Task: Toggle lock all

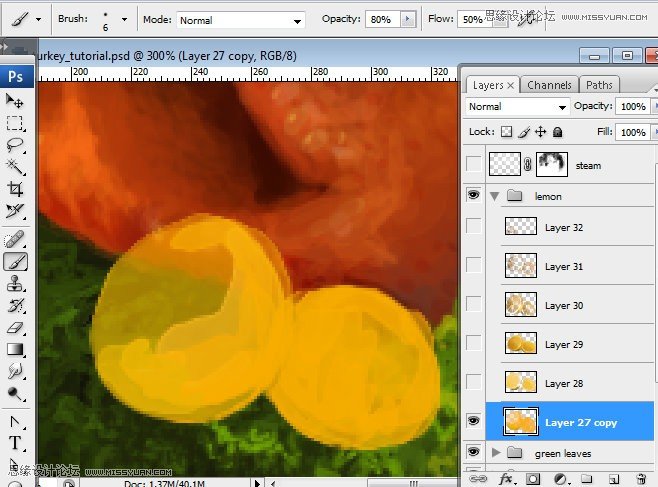Action: pos(557,132)
